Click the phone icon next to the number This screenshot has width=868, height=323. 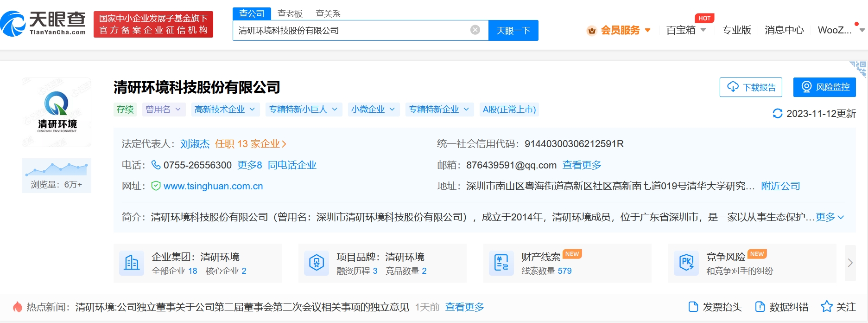[x=156, y=165]
